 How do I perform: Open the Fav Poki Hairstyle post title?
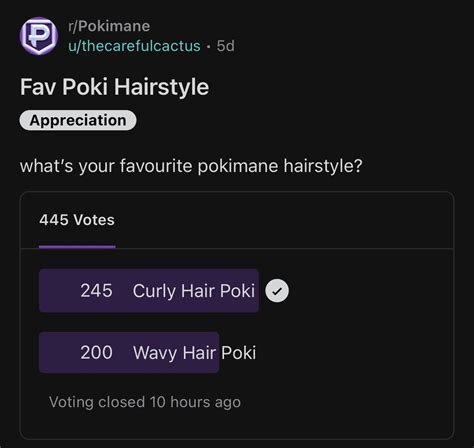point(114,87)
